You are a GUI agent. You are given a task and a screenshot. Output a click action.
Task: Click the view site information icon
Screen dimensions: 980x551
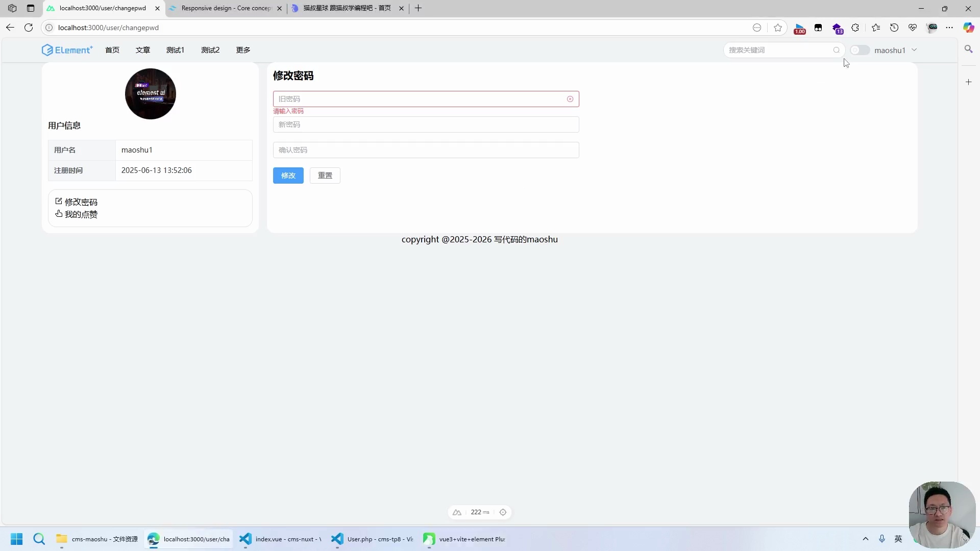point(49,28)
